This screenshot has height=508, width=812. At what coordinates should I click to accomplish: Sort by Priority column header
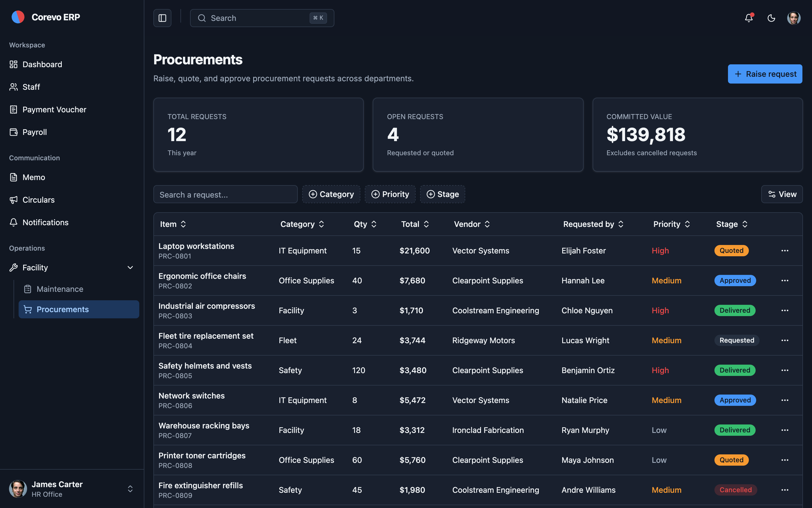(x=671, y=224)
